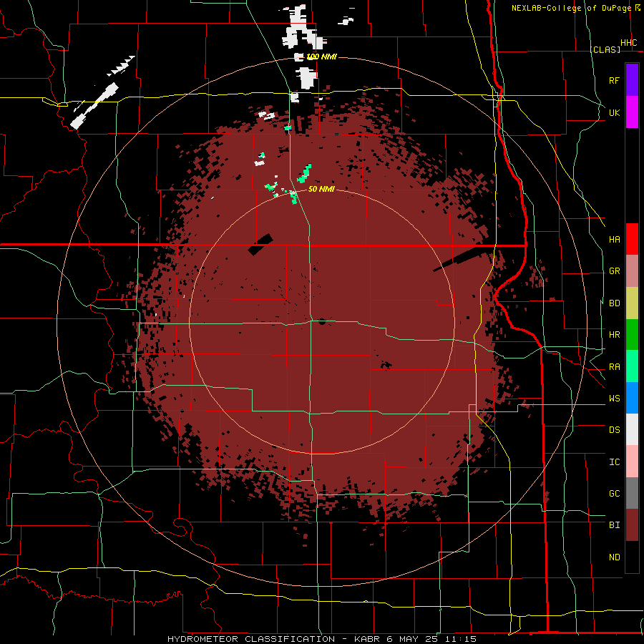Select the WS blue legend swatch
The image size is (644, 644).
click(x=632, y=398)
